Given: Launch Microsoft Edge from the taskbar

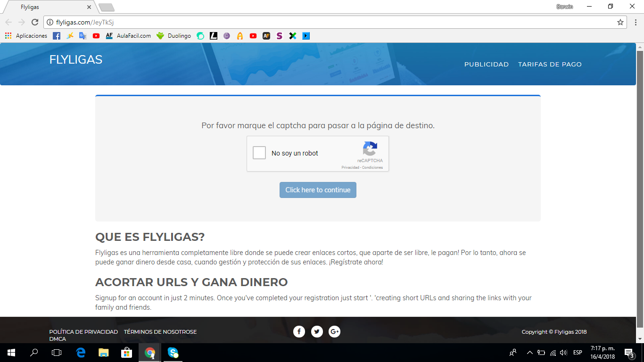Looking at the screenshot, I should click(x=81, y=353).
